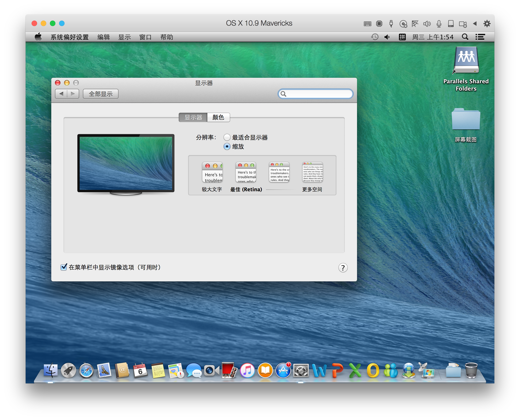Launch Safari from the dock
520x420 pixels.
pos(86,370)
